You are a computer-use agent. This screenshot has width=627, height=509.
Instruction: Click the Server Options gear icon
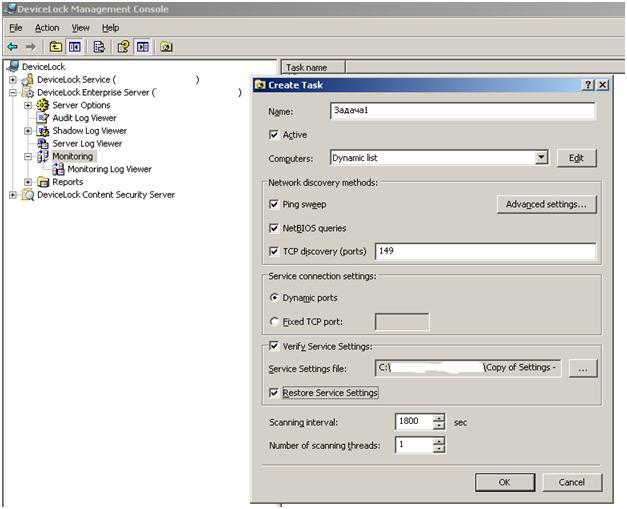[43, 105]
